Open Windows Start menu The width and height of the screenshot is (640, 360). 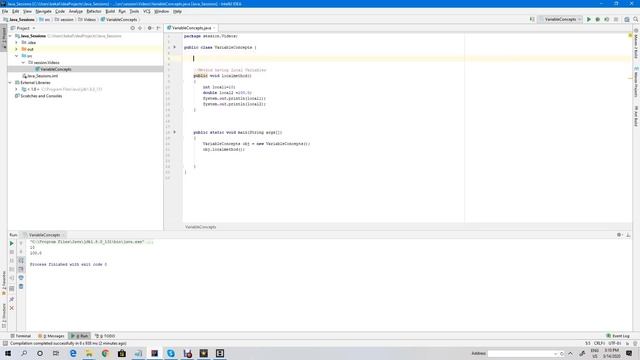pos(8,353)
